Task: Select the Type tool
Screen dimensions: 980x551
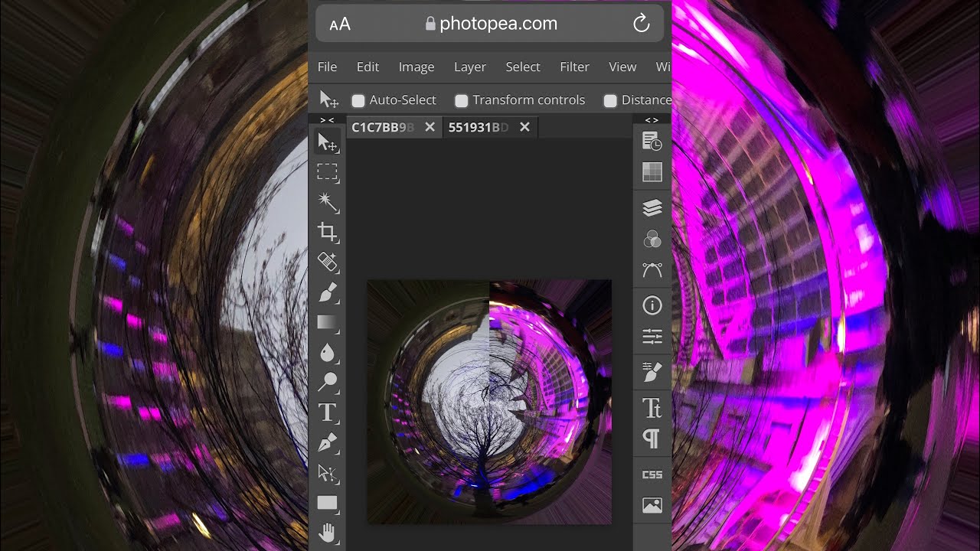Action: pyautogui.click(x=328, y=412)
